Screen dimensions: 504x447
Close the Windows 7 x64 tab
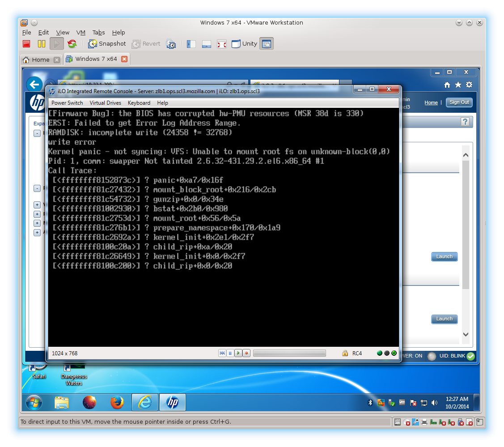pos(124,59)
